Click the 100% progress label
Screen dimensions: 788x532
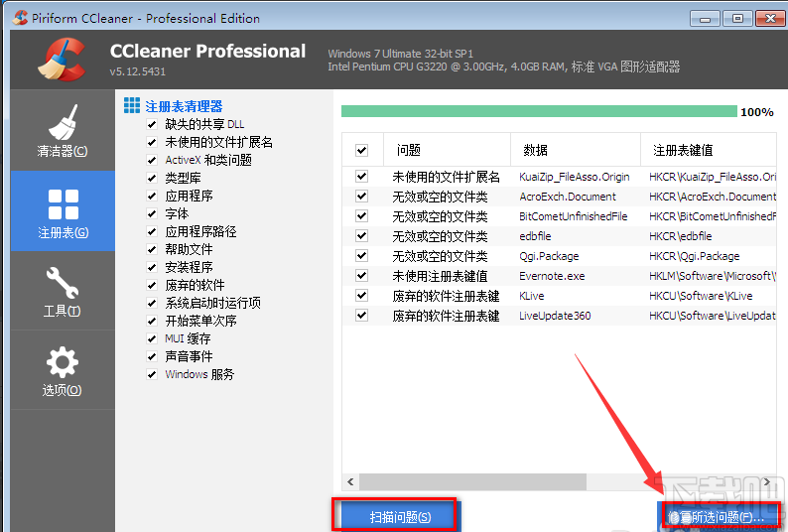point(757,112)
